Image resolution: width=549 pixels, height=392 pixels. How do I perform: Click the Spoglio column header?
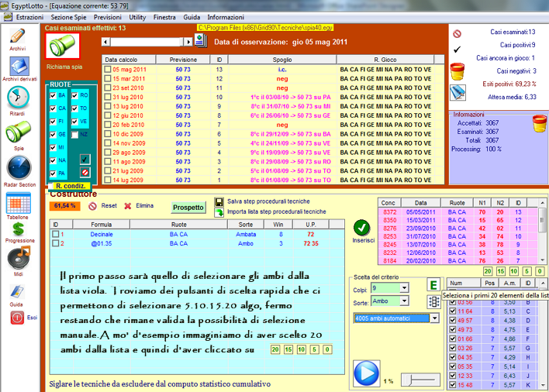click(282, 60)
